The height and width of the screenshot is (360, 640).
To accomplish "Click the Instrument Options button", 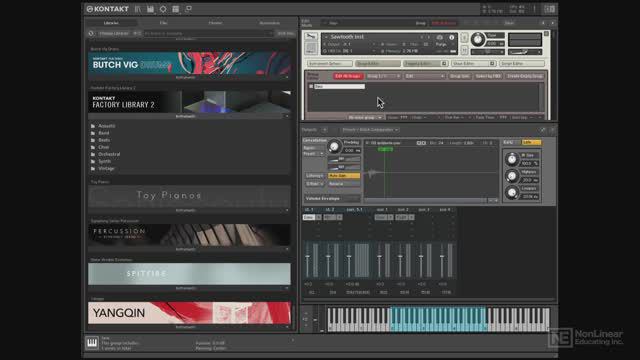I will 330,64.
